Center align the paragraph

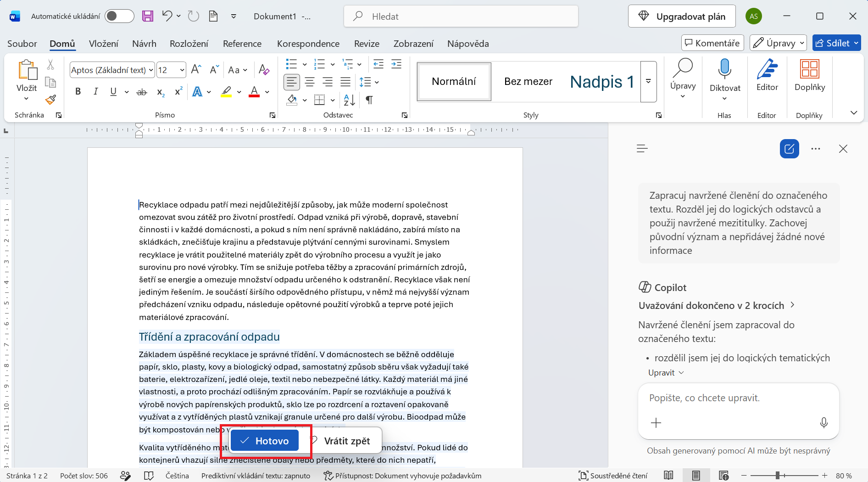[310, 82]
